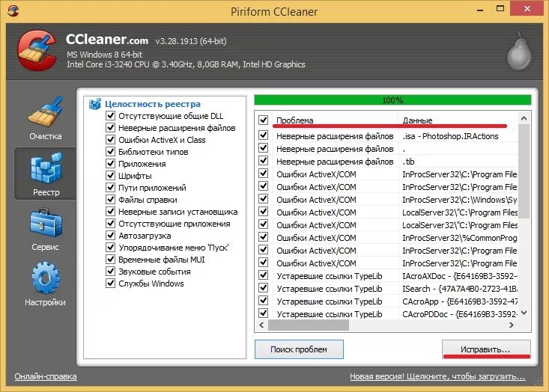Toggle Файлы справки checkbox
Viewport: 549px width, 392px height.
coord(111,199)
